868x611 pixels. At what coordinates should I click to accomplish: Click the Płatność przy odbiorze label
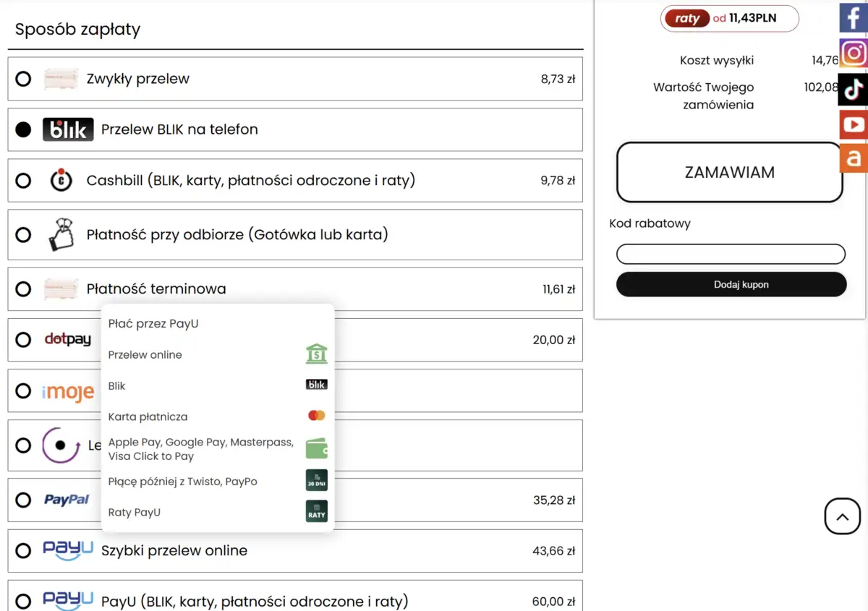237,234
